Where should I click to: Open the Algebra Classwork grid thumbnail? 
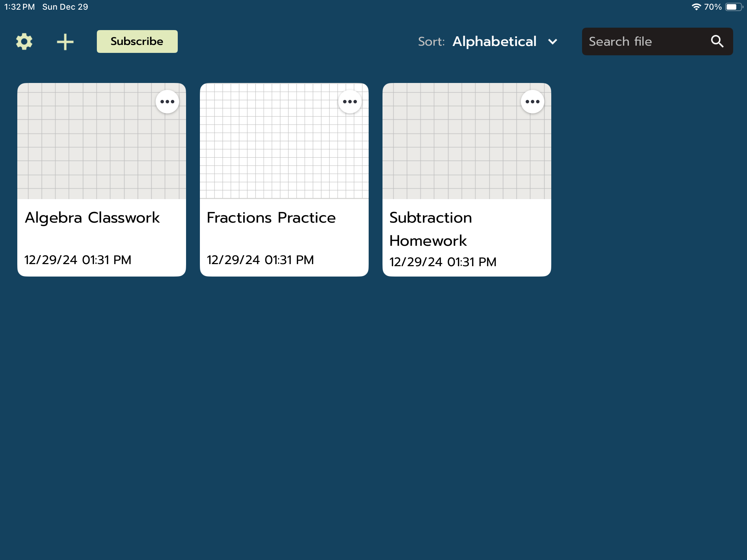pos(102,140)
